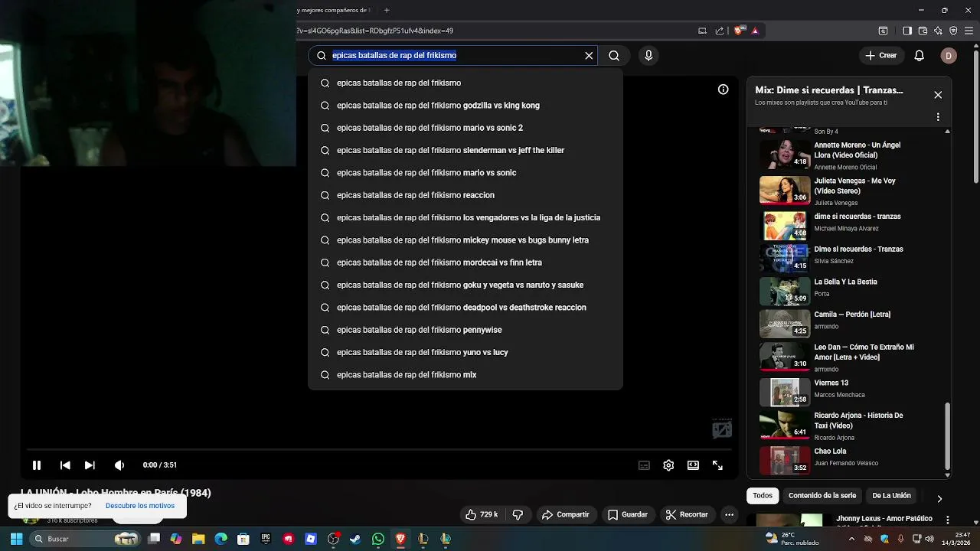
Task: Click the Brave Shields lion icon
Action: (x=738, y=31)
